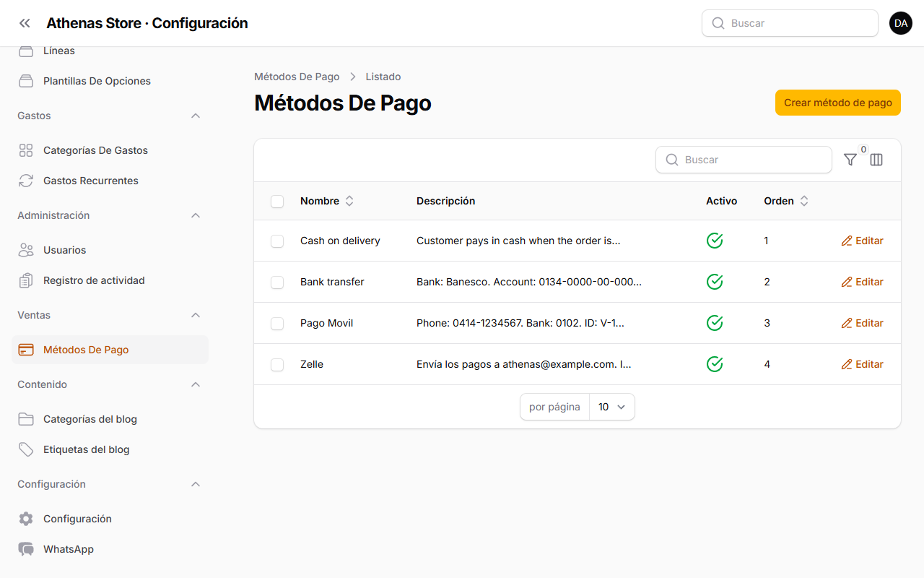Select all rows with header checkbox

tap(277, 202)
